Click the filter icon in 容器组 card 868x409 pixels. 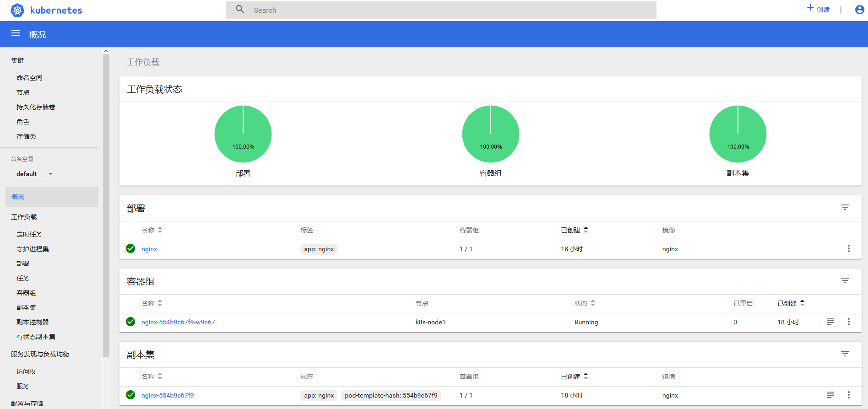(845, 281)
